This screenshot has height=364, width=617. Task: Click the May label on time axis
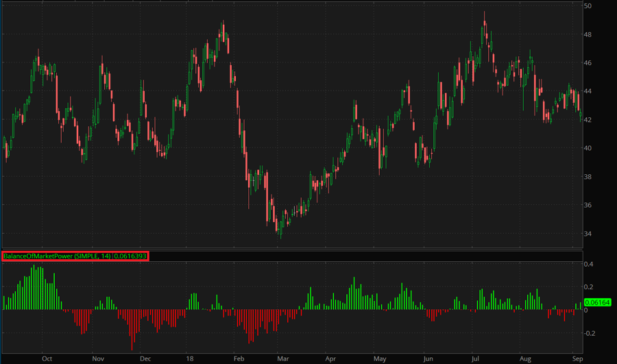(379, 358)
